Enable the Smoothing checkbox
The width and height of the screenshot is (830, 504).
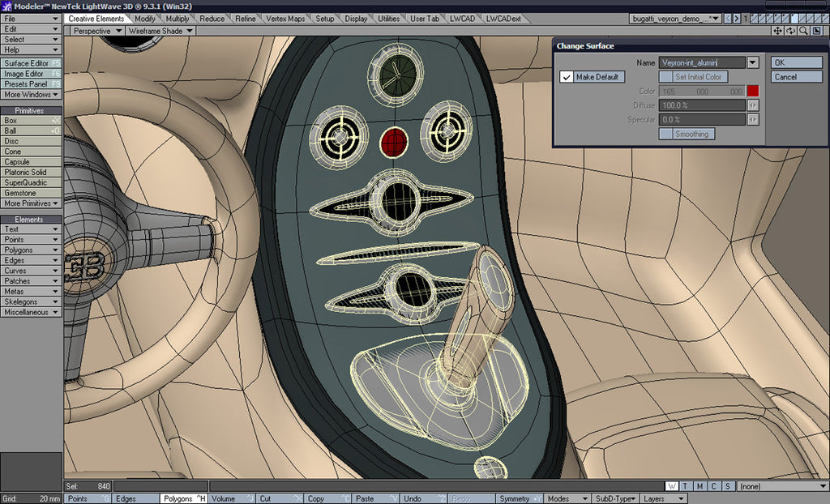(x=665, y=134)
